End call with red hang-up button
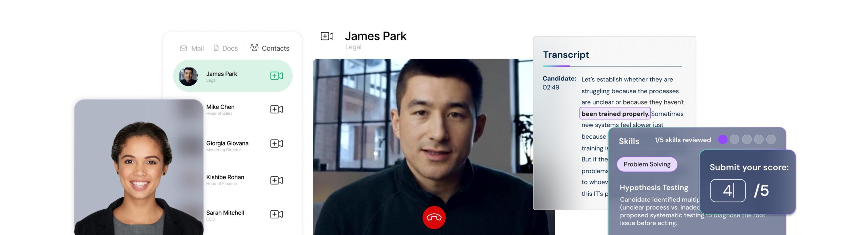Viewport: 868px width, 235px height. tap(434, 217)
